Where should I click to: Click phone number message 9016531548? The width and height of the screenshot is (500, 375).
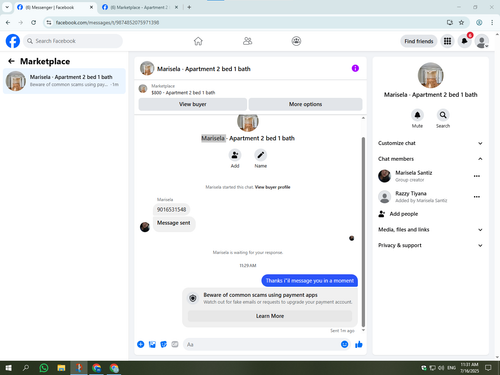click(x=171, y=209)
